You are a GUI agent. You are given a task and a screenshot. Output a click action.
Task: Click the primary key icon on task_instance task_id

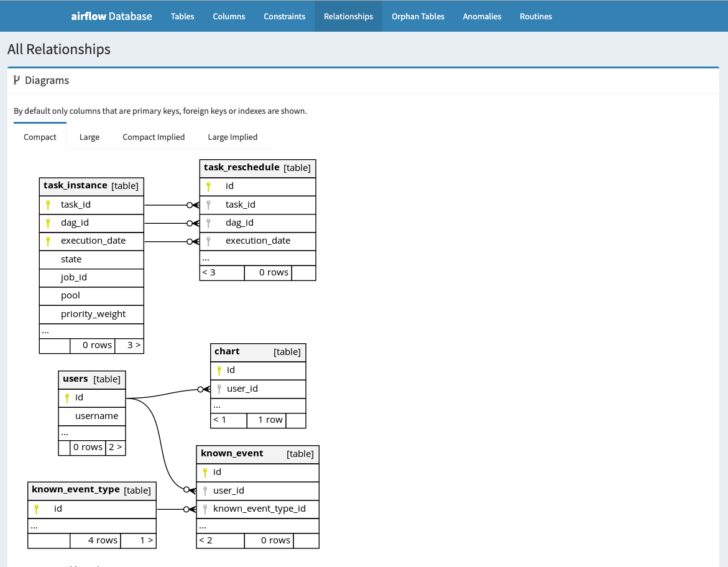point(48,204)
